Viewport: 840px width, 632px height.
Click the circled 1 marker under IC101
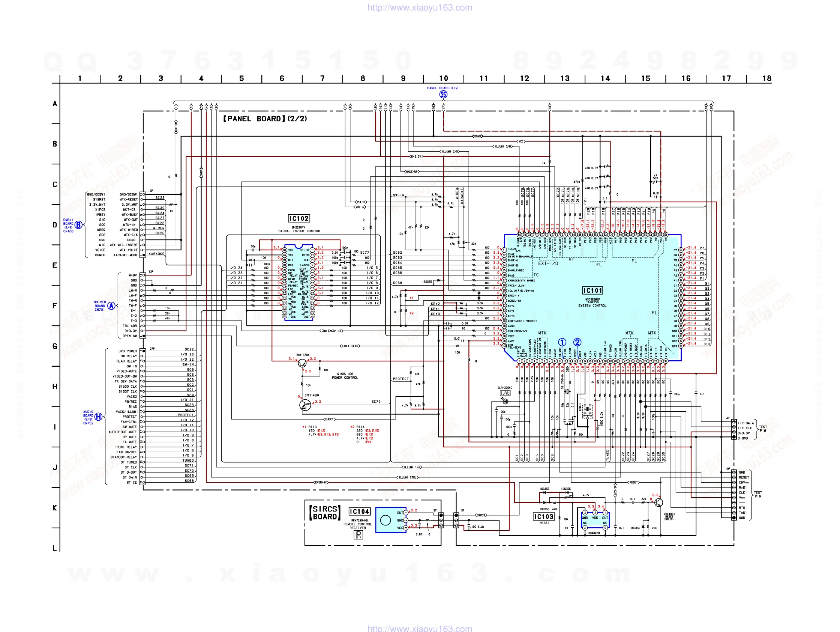click(562, 342)
